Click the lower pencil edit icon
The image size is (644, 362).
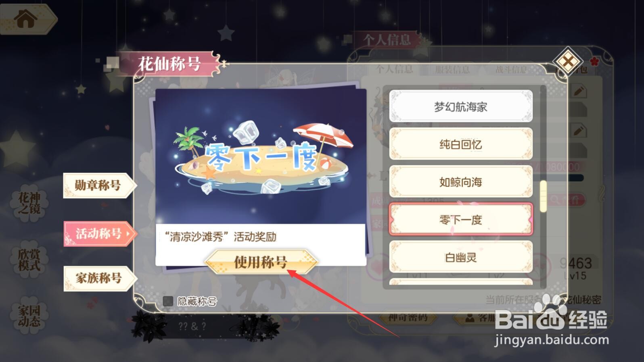579,131
